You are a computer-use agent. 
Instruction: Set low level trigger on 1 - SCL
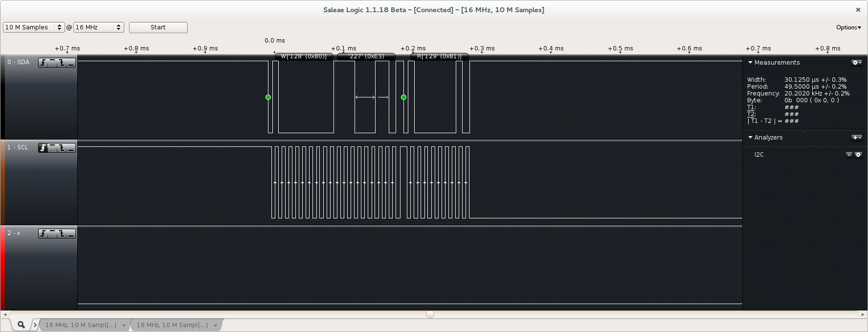point(71,148)
